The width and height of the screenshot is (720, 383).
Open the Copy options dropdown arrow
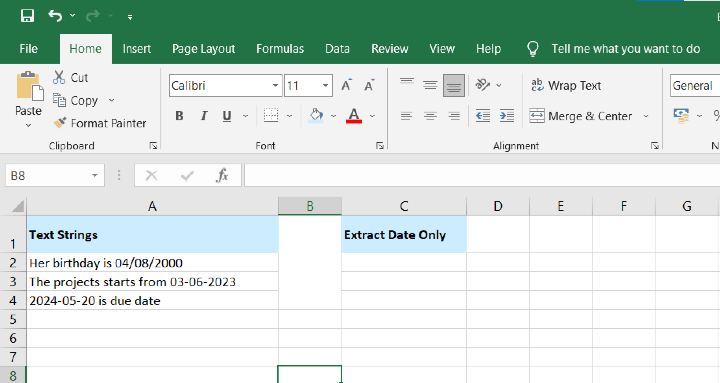pyautogui.click(x=111, y=100)
